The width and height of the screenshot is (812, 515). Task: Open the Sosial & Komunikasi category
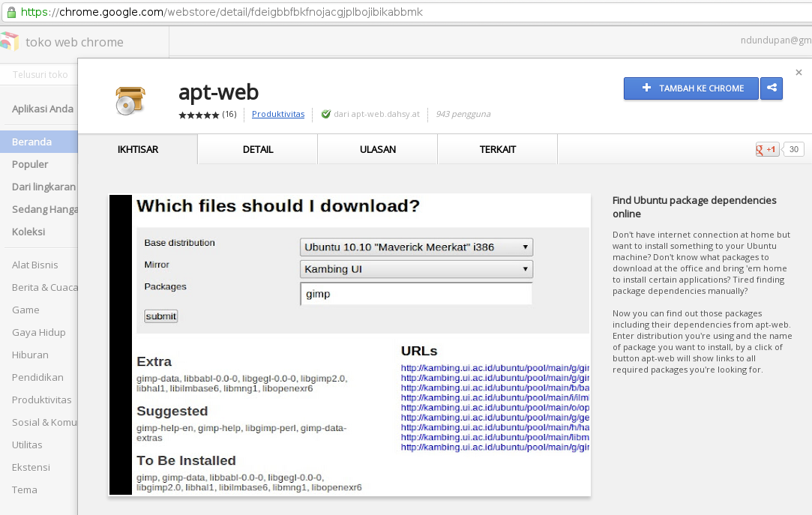(x=44, y=422)
